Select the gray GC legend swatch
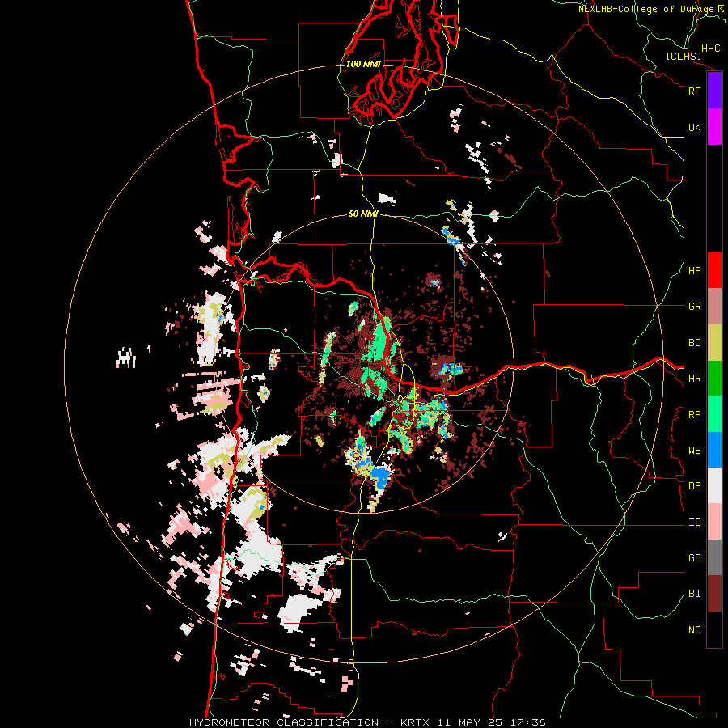The image size is (728, 728). (x=714, y=557)
